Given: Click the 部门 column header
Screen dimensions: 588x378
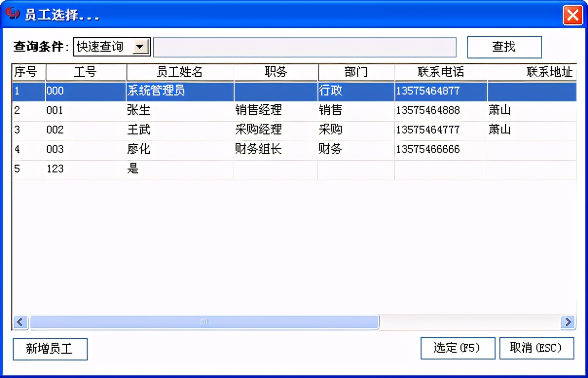Looking at the screenshot, I should tap(356, 72).
